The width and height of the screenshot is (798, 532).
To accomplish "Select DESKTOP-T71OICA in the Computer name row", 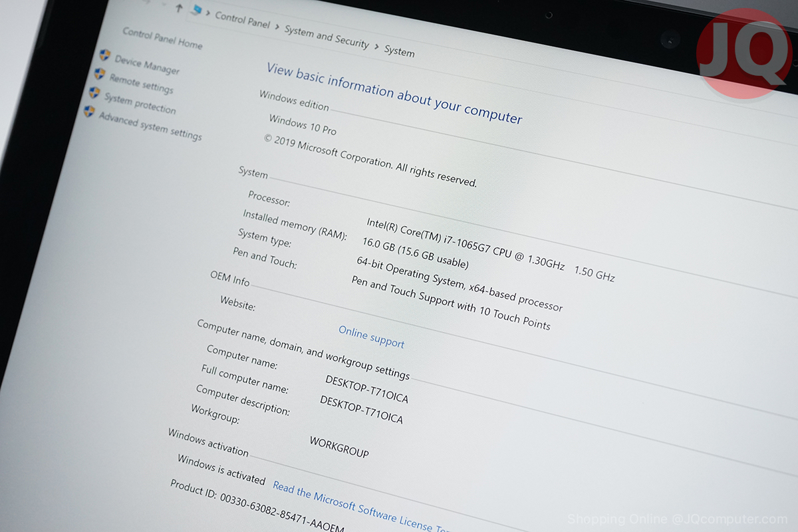I will 366,390.
